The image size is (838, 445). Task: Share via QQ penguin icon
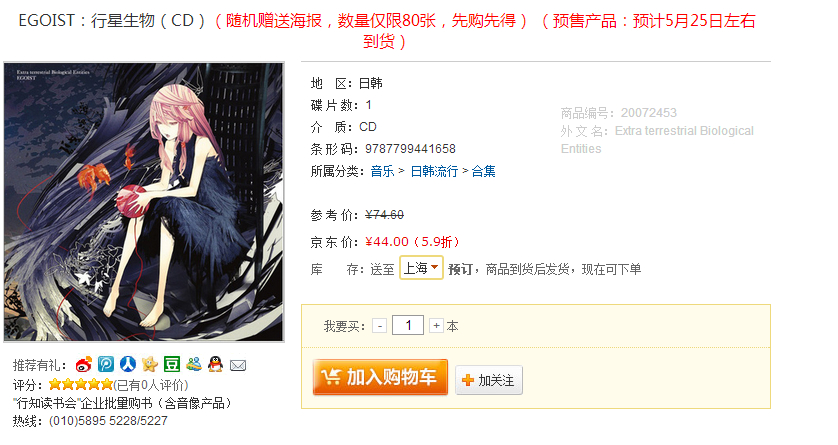215,364
